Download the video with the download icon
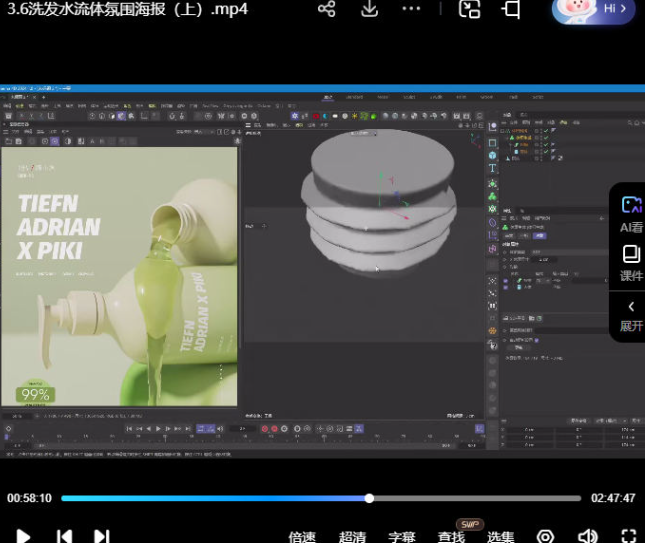 tap(369, 9)
